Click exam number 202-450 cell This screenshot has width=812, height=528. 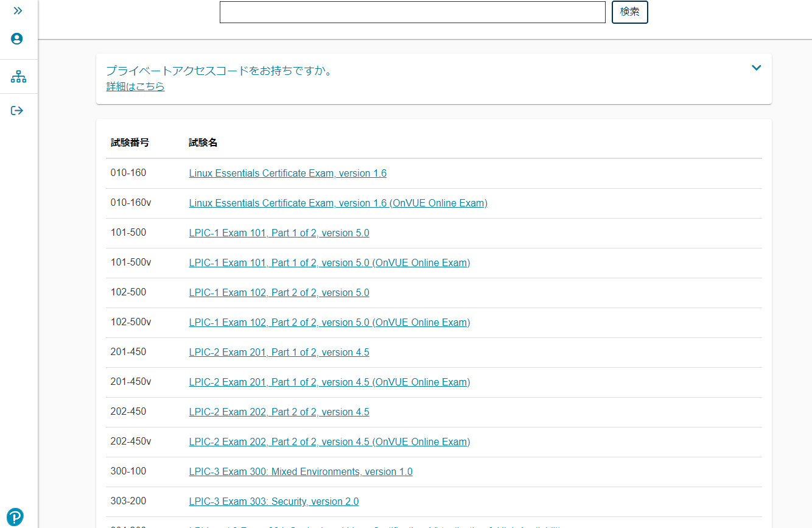coord(128,412)
